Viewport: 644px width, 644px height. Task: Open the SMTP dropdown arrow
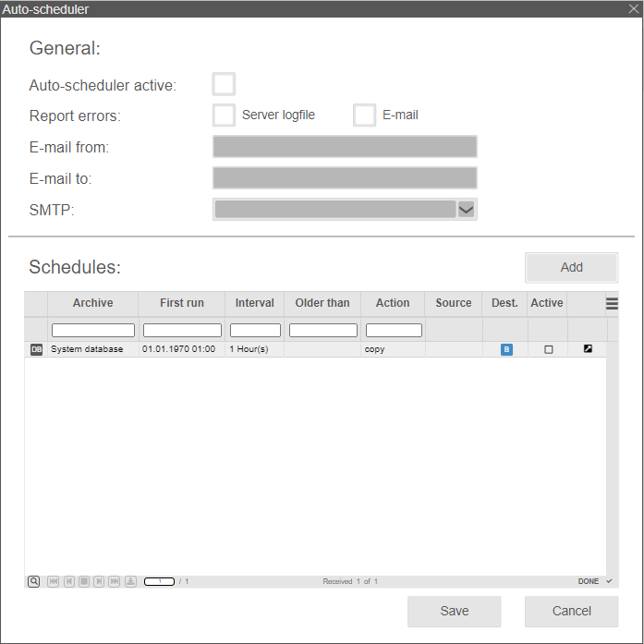466,210
